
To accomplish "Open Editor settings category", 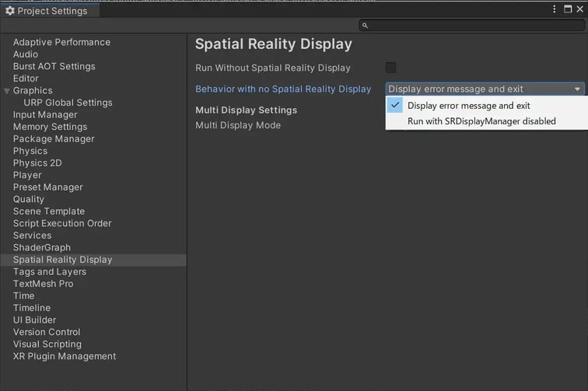I will (x=26, y=79).
